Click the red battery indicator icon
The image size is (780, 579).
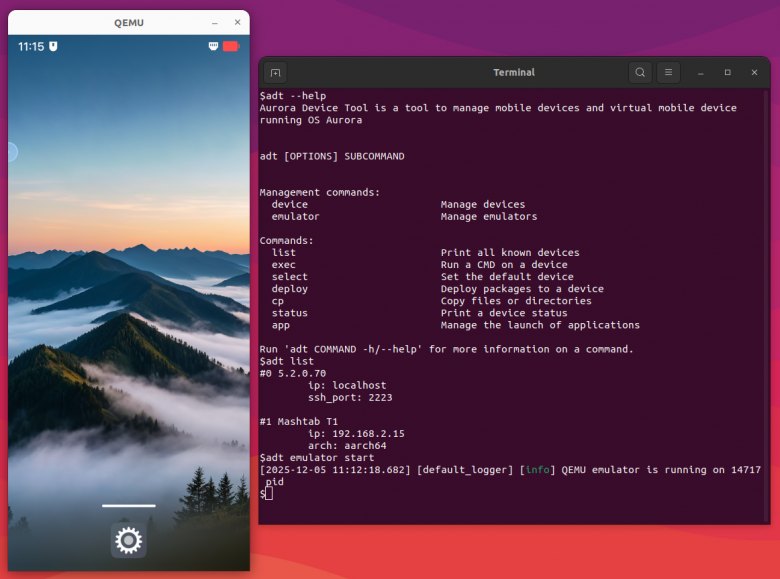point(231,46)
